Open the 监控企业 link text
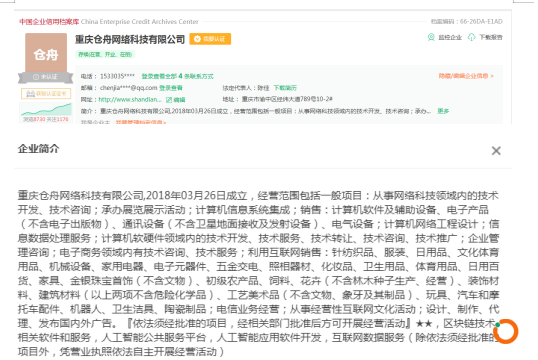 tap(450, 37)
